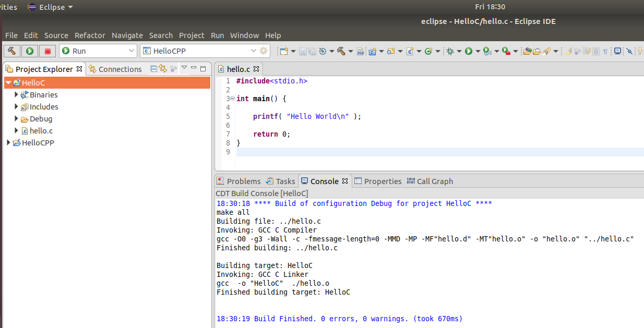Viewport: 644px width, 328px height.
Task: Expand the Binaries node arrow
Action: coord(17,94)
